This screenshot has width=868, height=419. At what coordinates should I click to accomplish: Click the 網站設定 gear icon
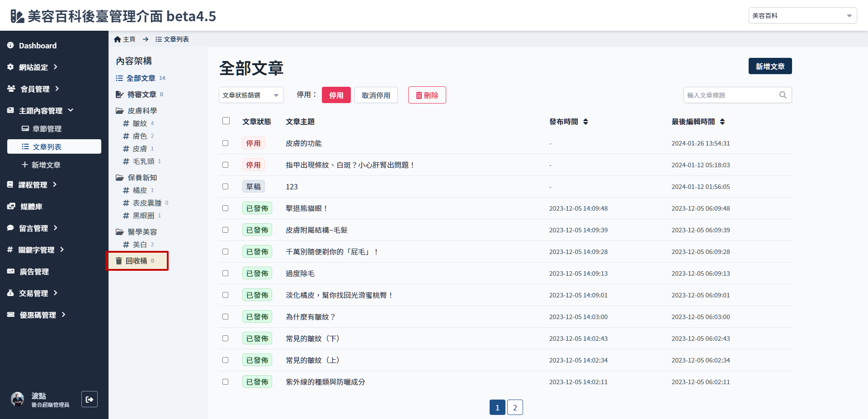(10, 67)
